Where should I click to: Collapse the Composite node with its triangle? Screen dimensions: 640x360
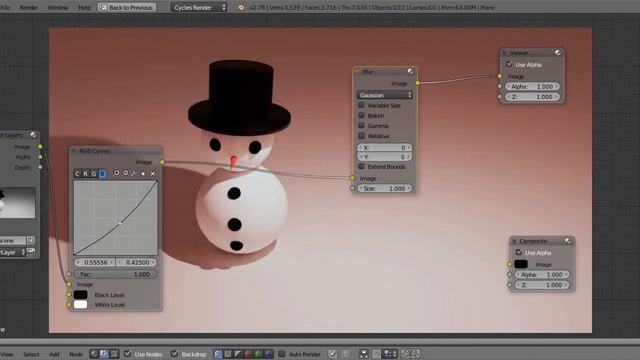coord(514,241)
